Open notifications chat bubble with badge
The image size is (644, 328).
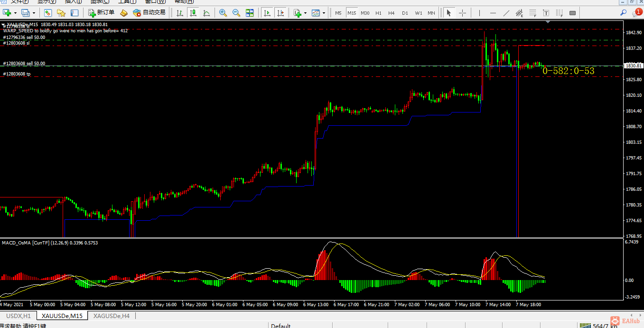click(x=637, y=13)
